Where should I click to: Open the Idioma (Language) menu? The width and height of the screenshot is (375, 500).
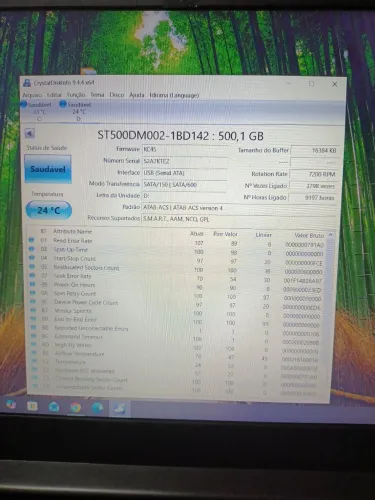pyautogui.click(x=174, y=95)
